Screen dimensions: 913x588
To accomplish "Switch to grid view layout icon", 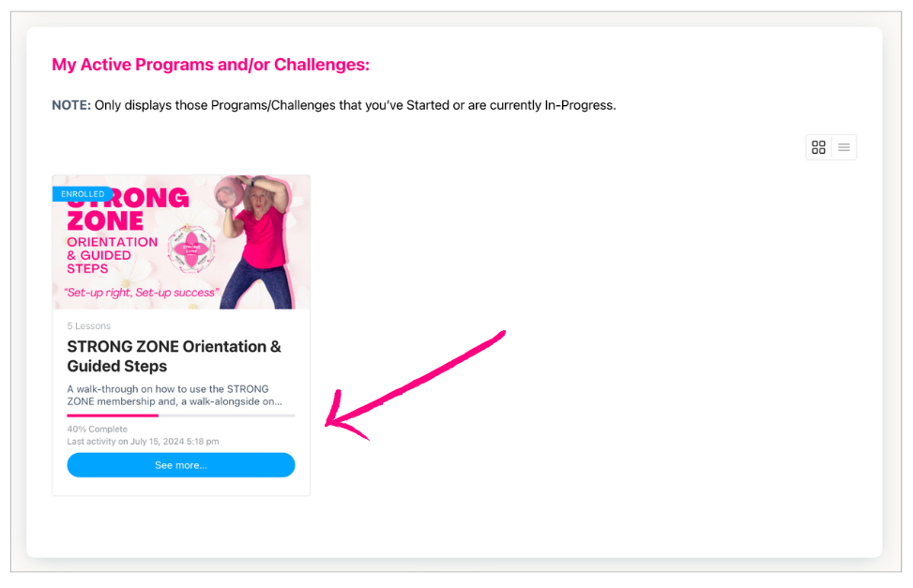I will point(818,147).
